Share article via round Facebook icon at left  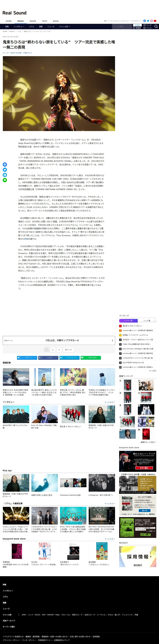pyautogui.click(x=5, y=165)
